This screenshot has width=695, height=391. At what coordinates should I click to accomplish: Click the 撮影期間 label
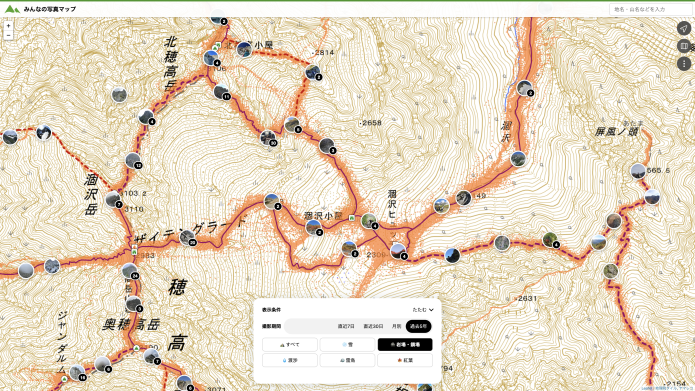click(x=271, y=326)
